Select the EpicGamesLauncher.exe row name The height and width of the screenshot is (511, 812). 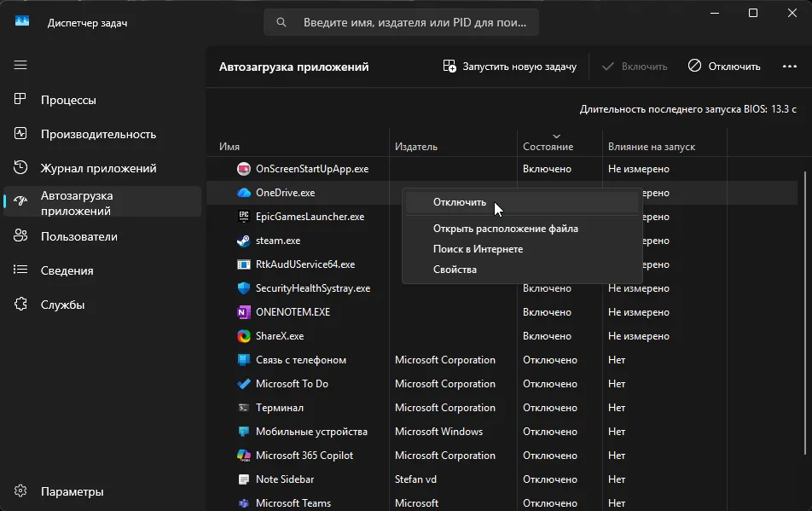[x=310, y=217]
